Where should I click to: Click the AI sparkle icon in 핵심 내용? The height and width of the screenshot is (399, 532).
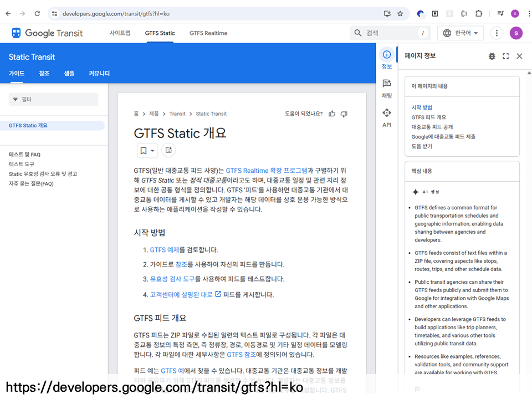[415, 192]
